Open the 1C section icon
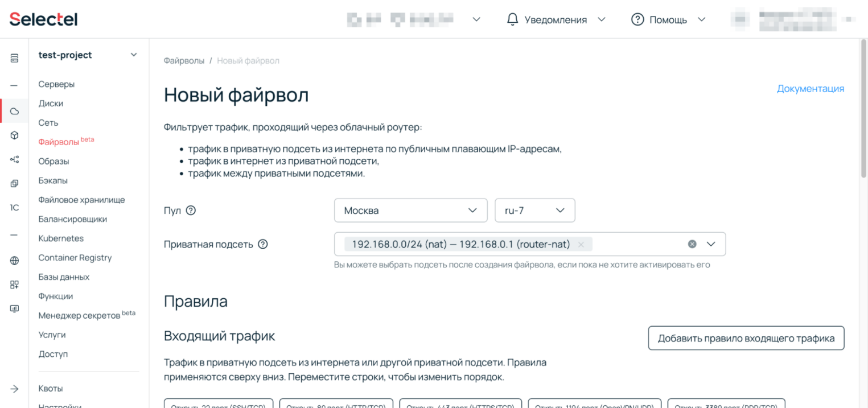 (x=14, y=207)
